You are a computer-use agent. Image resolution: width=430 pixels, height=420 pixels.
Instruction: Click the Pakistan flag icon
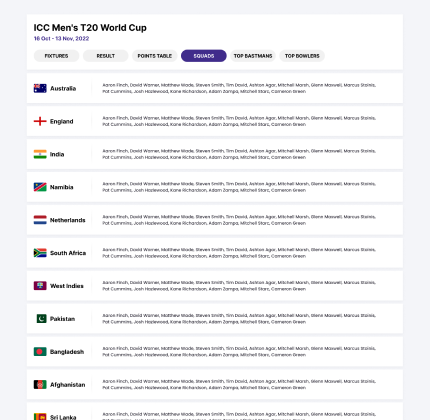click(x=41, y=319)
